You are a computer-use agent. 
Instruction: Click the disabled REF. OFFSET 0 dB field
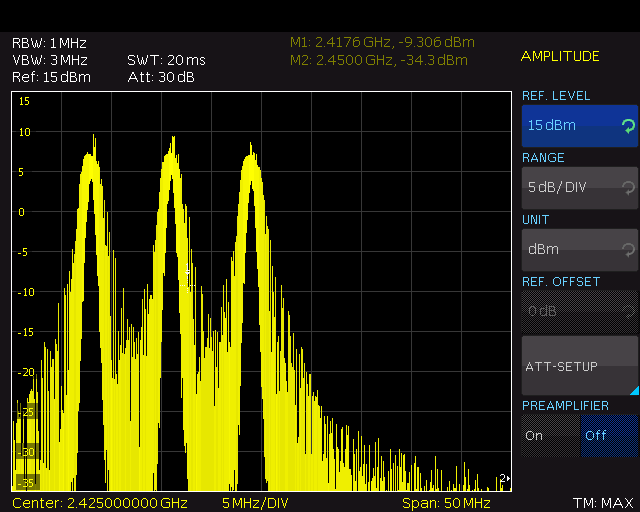tap(570, 311)
